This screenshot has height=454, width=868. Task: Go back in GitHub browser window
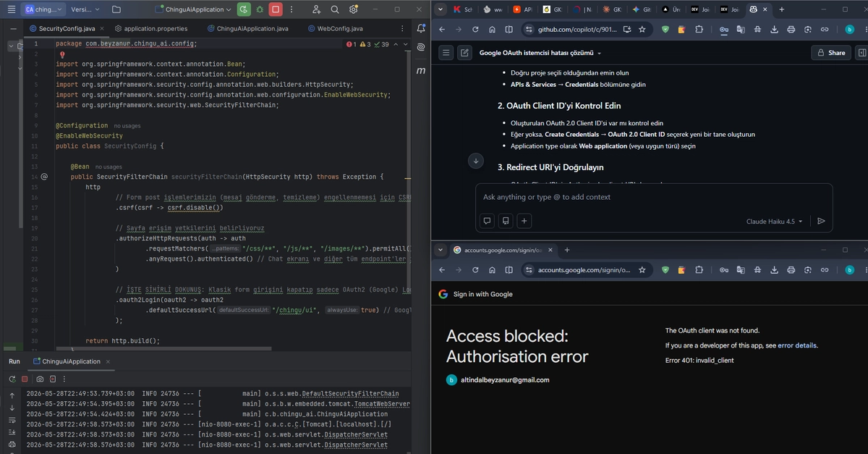[x=442, y=30]
